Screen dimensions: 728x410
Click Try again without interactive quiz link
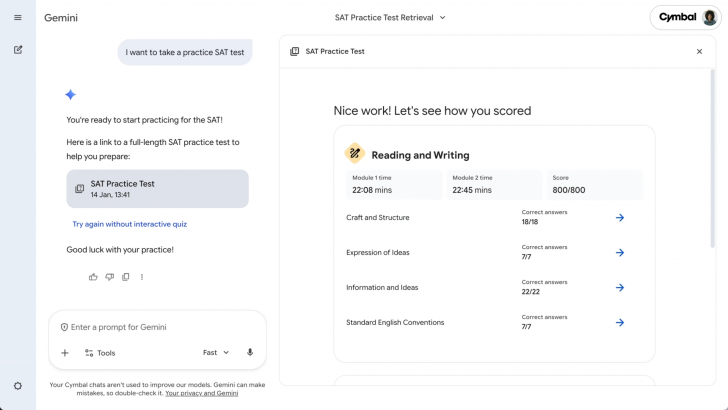pyautogui.click(x=129, y=224)
